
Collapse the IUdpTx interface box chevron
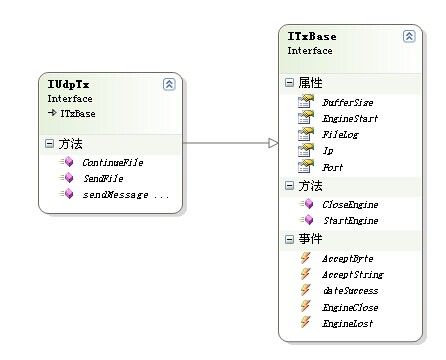(169, 84)
